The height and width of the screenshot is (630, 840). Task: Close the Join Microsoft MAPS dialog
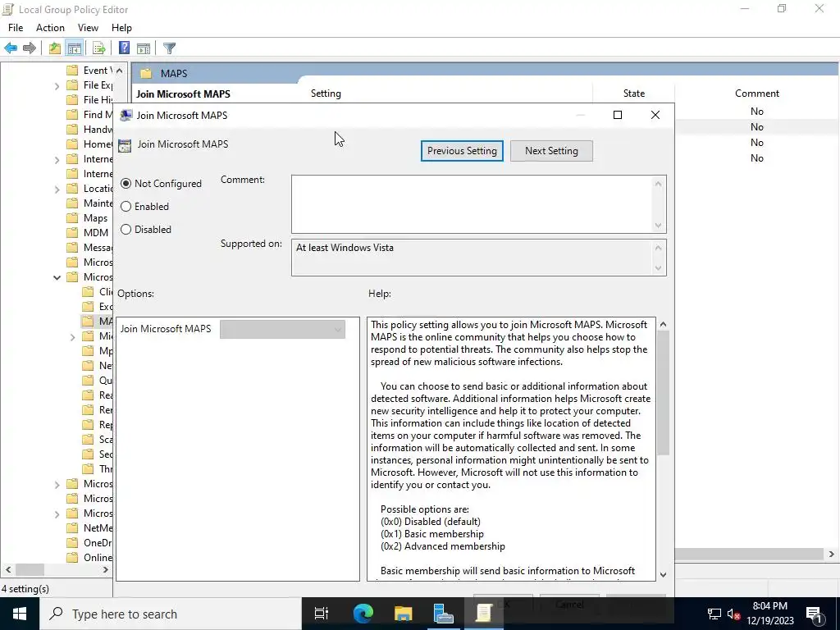655,115
